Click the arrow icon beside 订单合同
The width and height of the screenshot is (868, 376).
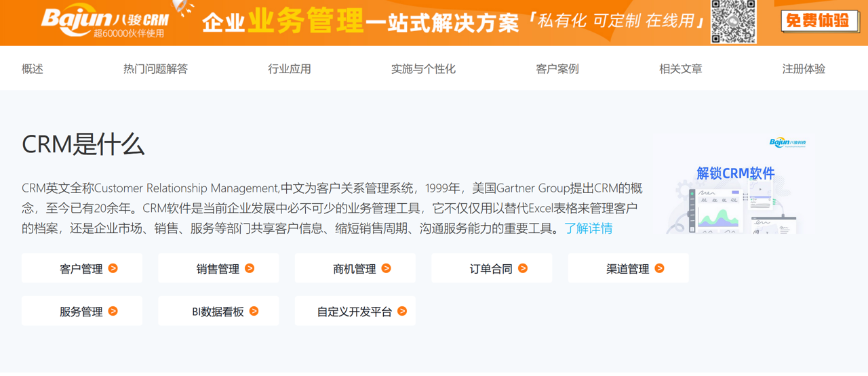[x=523, y=268]
